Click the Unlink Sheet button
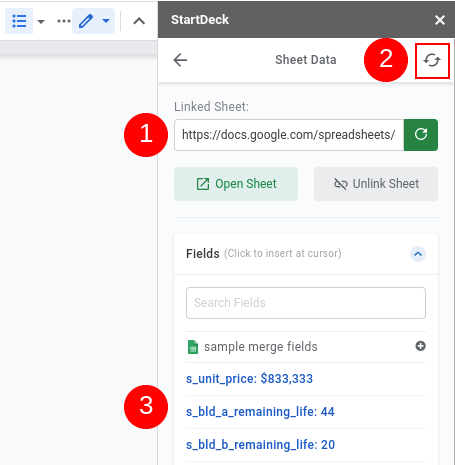This screenshot has width=455, height=465. tap(376, 184)
